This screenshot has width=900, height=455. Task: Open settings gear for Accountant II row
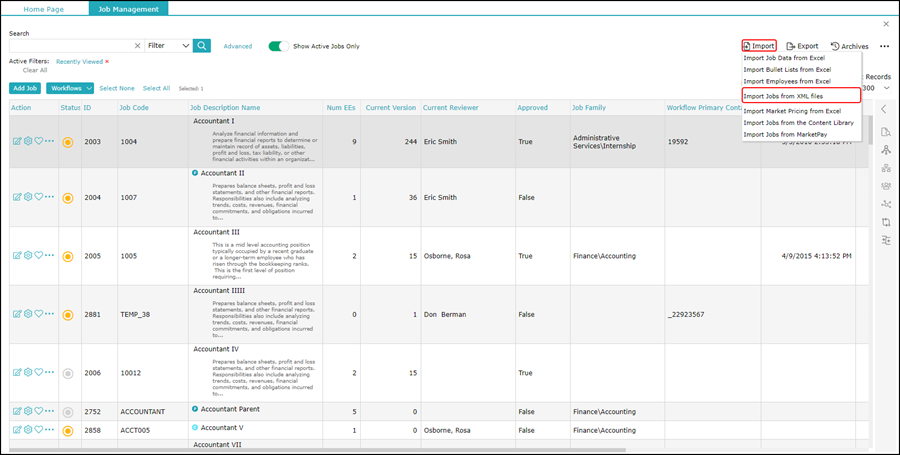coord(28,198)
